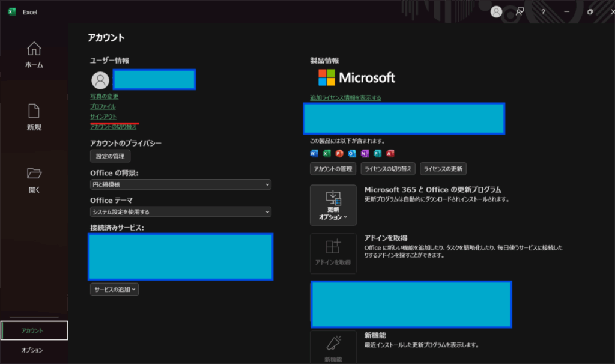The image size is (615, 364).
Task: Go to ホーム in the left sidebar
Action: point(34,55)
